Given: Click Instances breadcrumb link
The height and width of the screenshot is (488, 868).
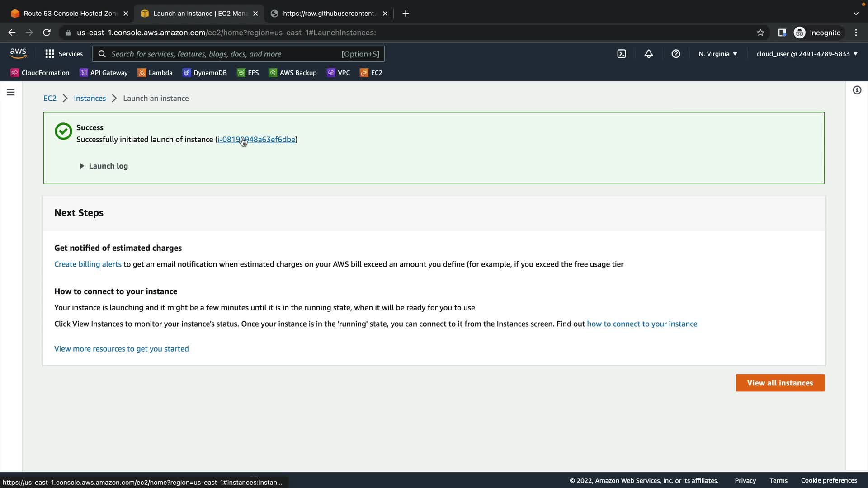Looking at the screenshot, I should point(90,98).
